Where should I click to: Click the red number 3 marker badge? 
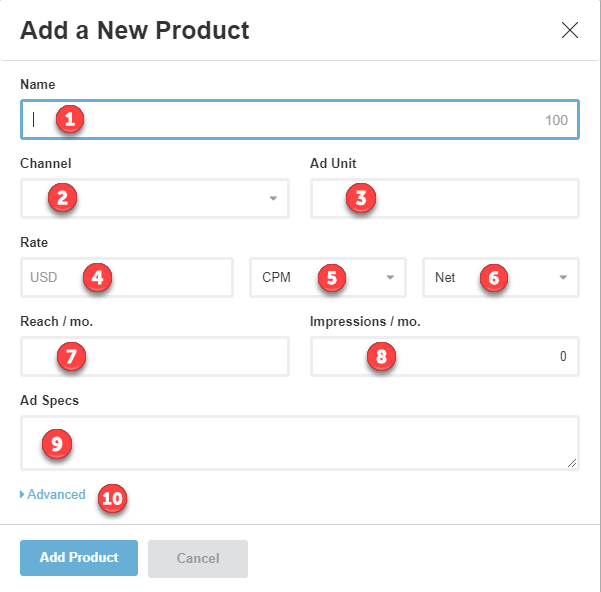(x=360, y=198)
